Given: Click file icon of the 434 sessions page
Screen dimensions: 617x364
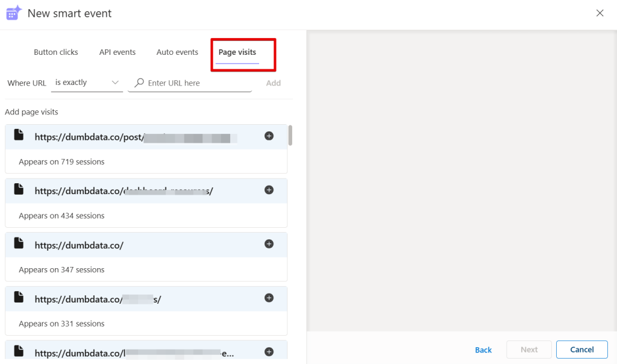Looking at the screenshot, I should 19,189.
